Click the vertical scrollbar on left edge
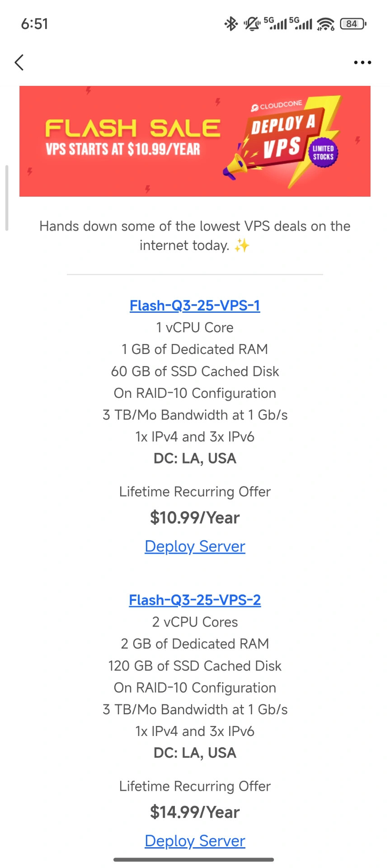 coord(7,198)
